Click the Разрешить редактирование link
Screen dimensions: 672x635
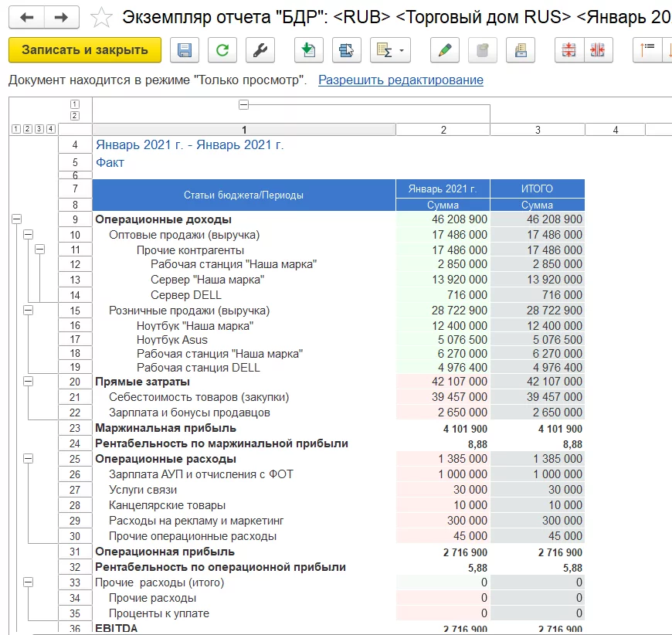400,80
